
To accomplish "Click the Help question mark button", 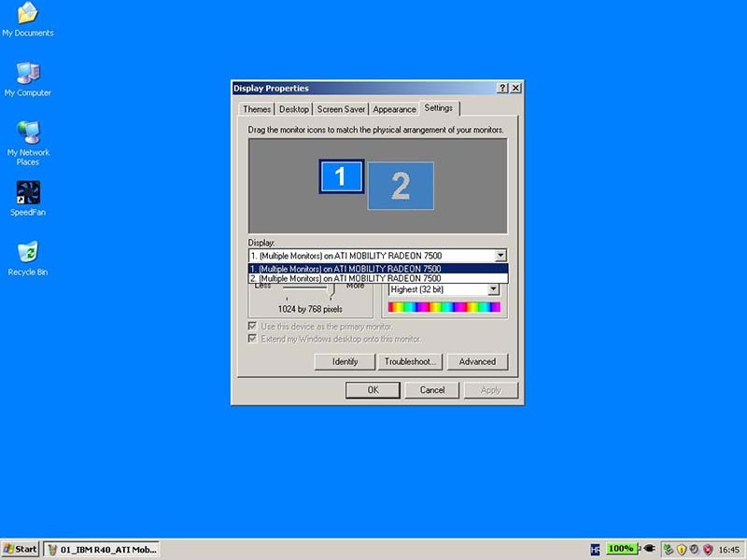I will coord(503,88).
